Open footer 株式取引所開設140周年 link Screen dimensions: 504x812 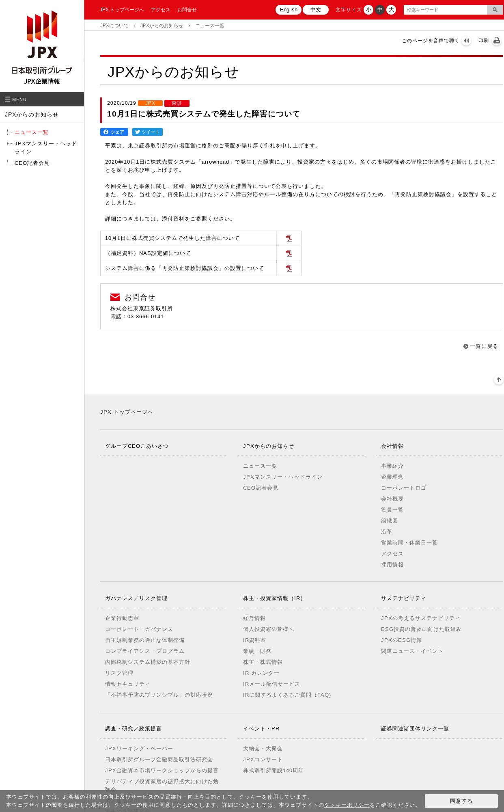point(273,771)
